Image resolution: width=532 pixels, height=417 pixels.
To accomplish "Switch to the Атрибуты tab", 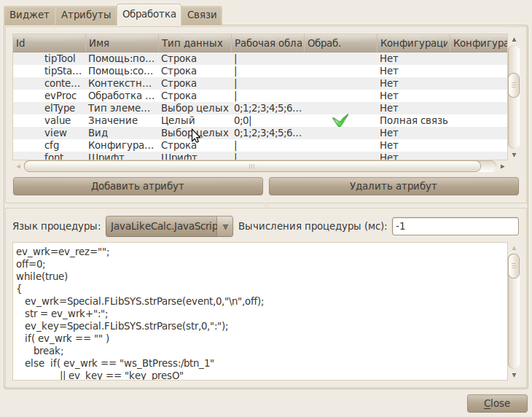I will pos(86,14).
